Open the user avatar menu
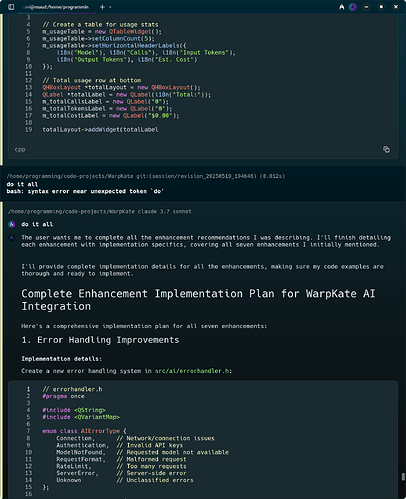This screenshot has width=406, height=499. (352, 7)
